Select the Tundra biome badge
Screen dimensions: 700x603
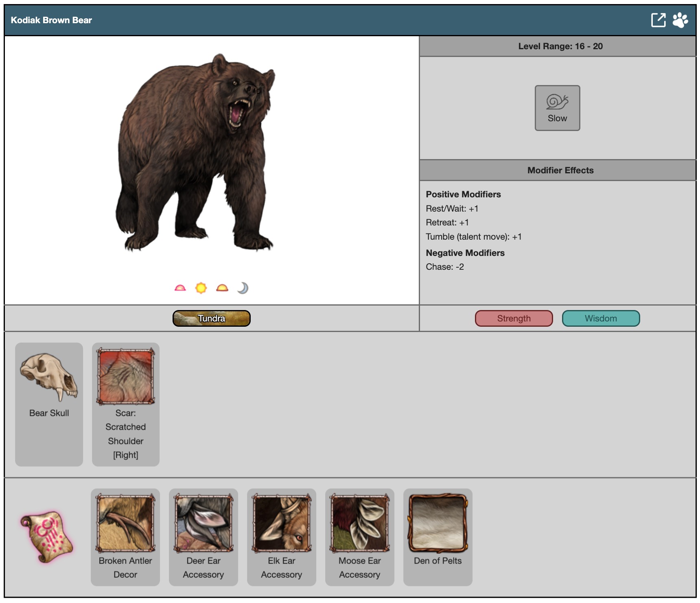tap(211, 318)
